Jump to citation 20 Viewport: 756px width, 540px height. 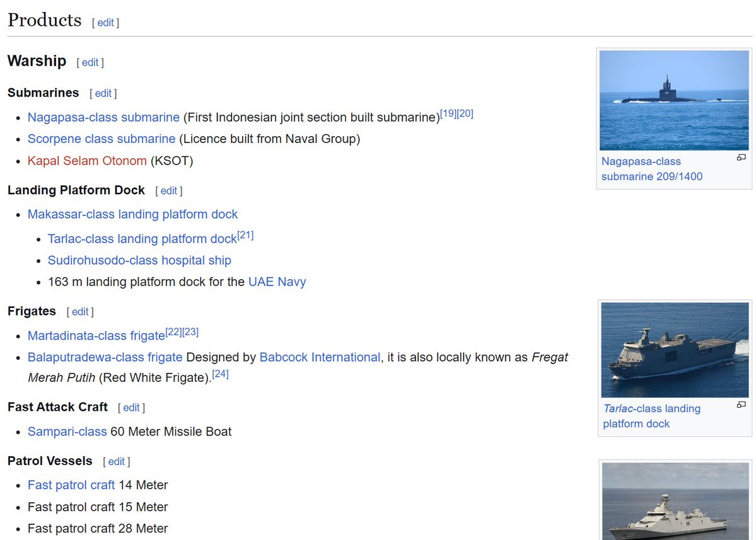click(465, 113)
